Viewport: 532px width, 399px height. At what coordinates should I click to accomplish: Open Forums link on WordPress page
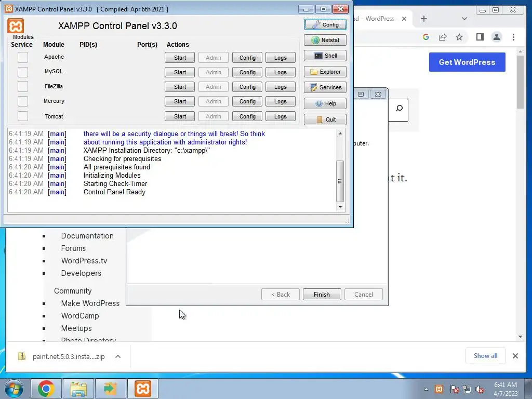click(x=73, y=248)
